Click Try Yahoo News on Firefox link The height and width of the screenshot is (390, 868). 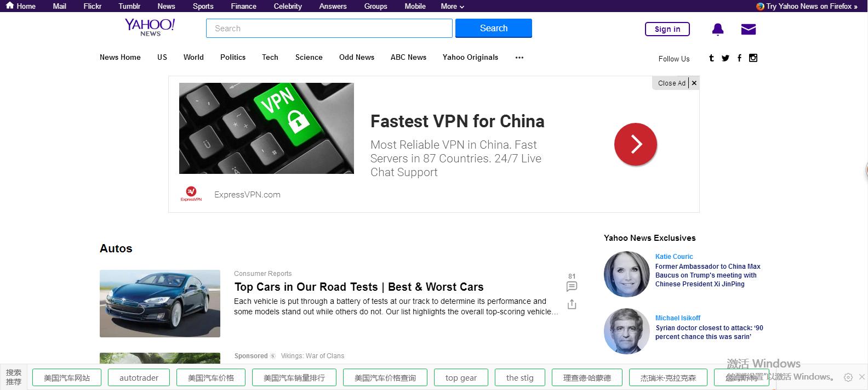click(x=812, y=6)
